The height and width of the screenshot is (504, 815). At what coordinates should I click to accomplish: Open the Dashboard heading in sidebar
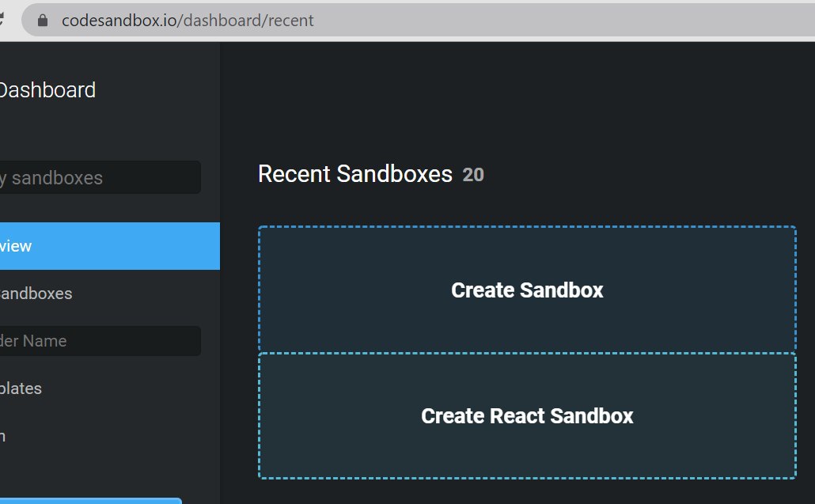point(47,90)
